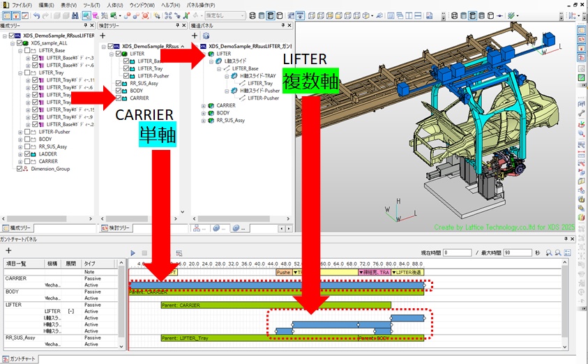Pin the 構成ツリー panel
The width and height of the screenshot is (588, 364).
86,25
